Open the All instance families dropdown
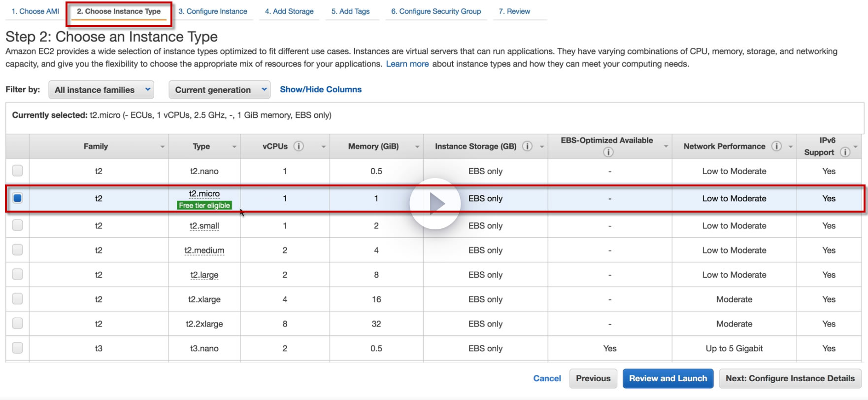This screenshot has height=400, width=868. tap(101, 90)
